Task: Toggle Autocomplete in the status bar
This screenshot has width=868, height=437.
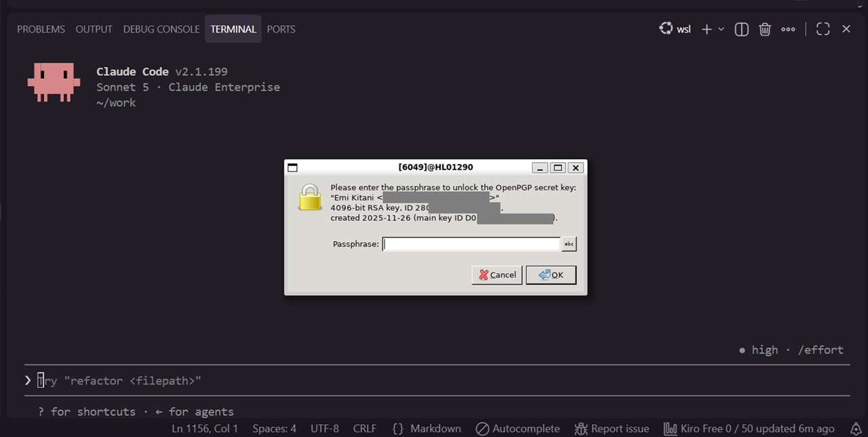Action: coord(518,429)
